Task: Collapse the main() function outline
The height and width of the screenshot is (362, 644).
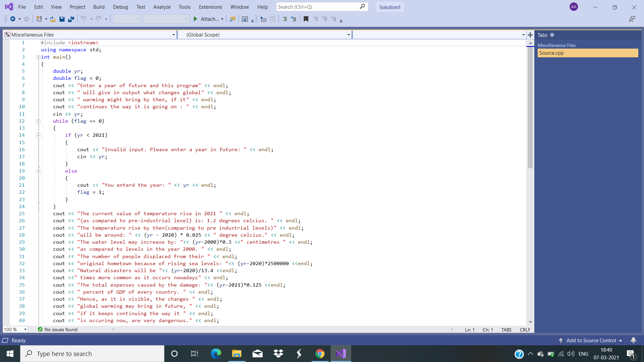Action: 39,57
